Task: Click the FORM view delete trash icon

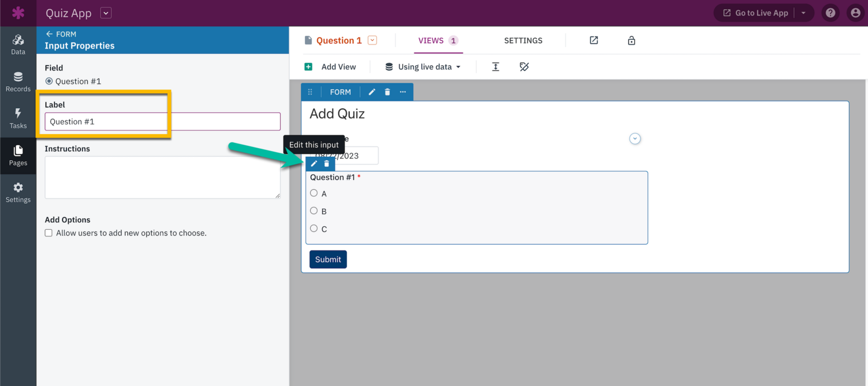Action: point(388,92)
